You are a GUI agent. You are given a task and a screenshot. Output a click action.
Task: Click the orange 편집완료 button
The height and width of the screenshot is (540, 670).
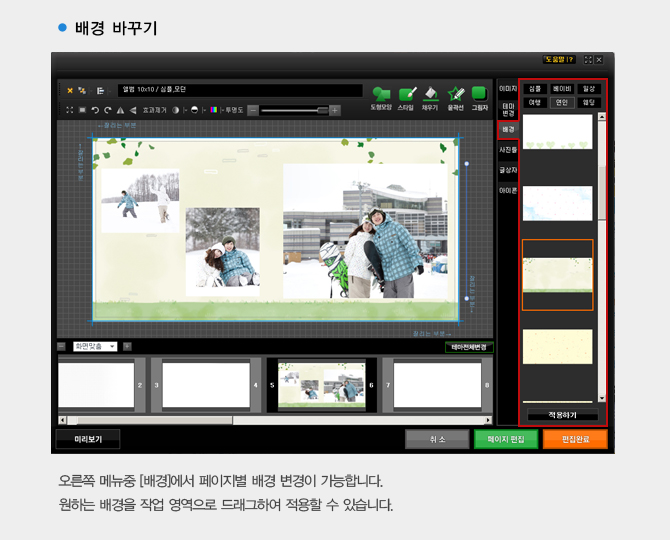pos(575,439)
